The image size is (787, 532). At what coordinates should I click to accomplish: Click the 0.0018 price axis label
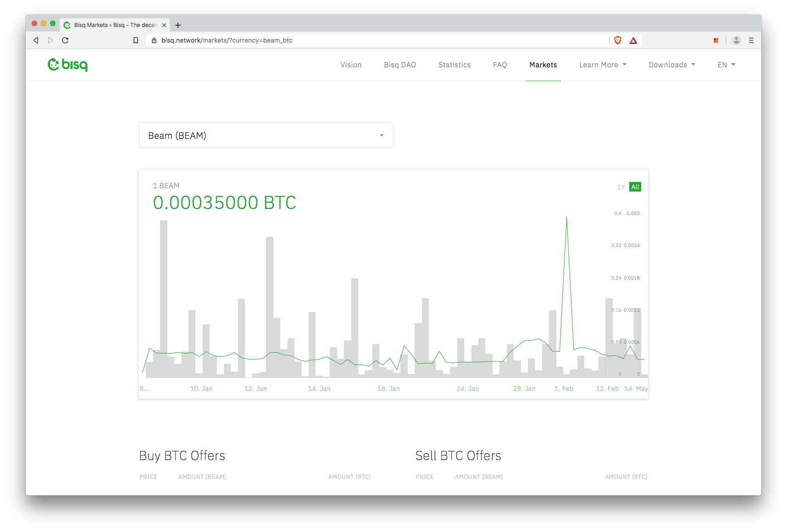tap(632, 278)
